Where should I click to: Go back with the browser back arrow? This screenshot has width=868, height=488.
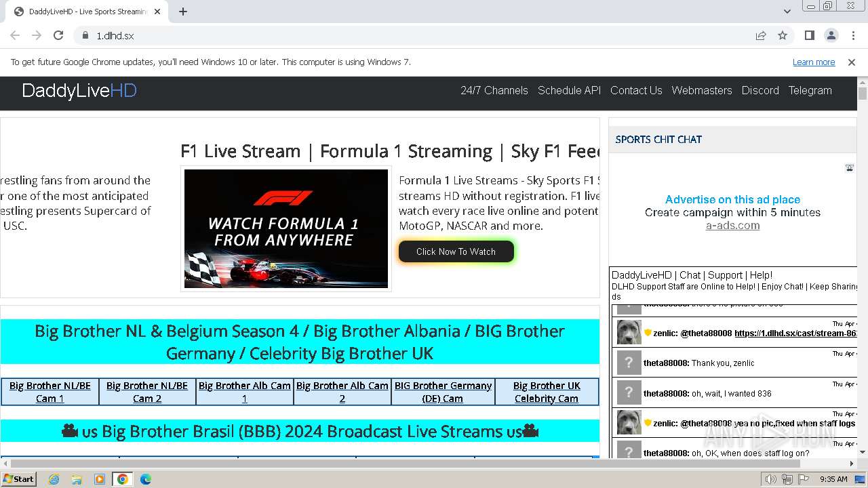(15, 35)
